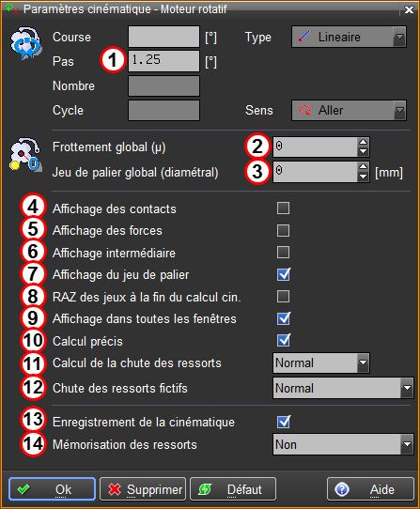Open Mémorisation des ressorts dropdown
The width and height of the screenshot is (420, 509).
(343, 444)
